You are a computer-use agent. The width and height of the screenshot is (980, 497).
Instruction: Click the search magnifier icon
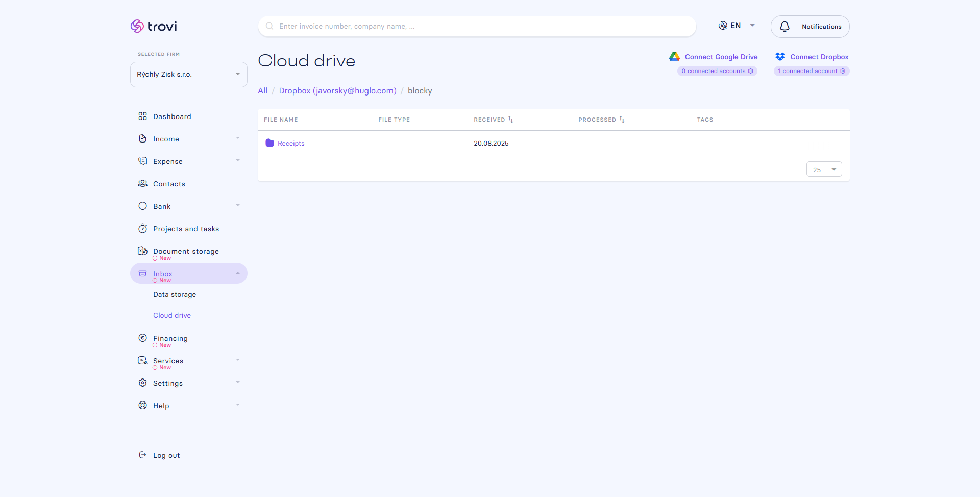click(269, 26)
